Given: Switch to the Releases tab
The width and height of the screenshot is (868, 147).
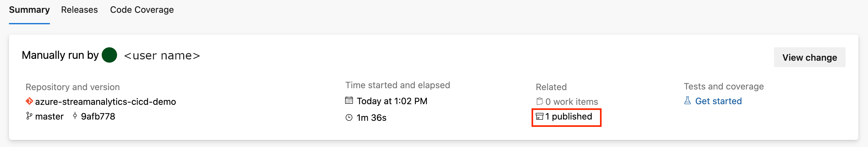Looking at the screenshot, I should pyautogui.click(x=79, y=10).
